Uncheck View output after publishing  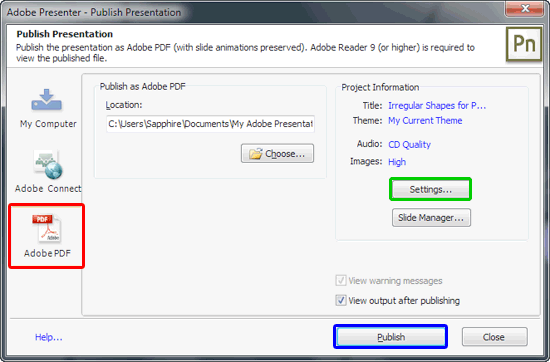point(341,300)
